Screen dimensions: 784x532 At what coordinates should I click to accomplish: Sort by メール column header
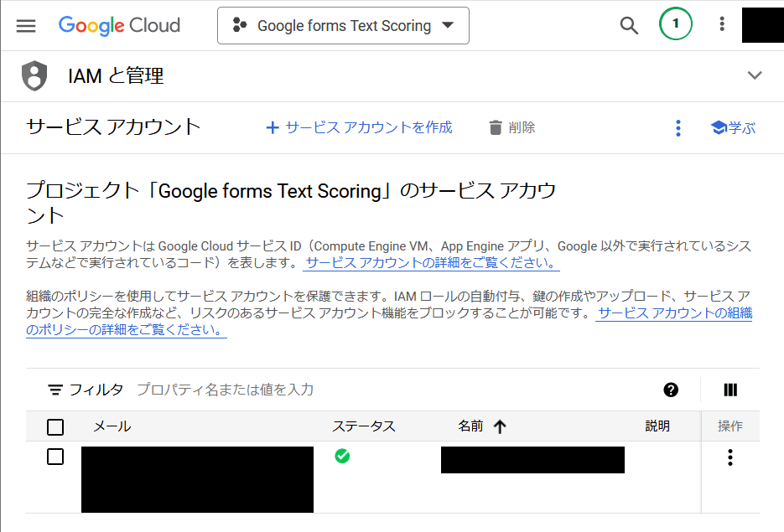click(112, 426)
